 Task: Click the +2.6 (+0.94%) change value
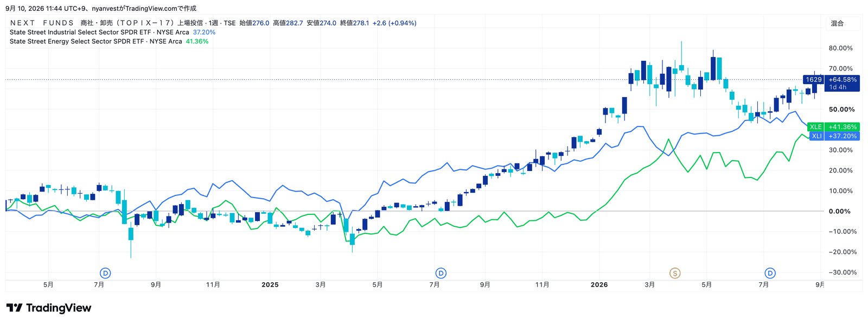(394, 23)
